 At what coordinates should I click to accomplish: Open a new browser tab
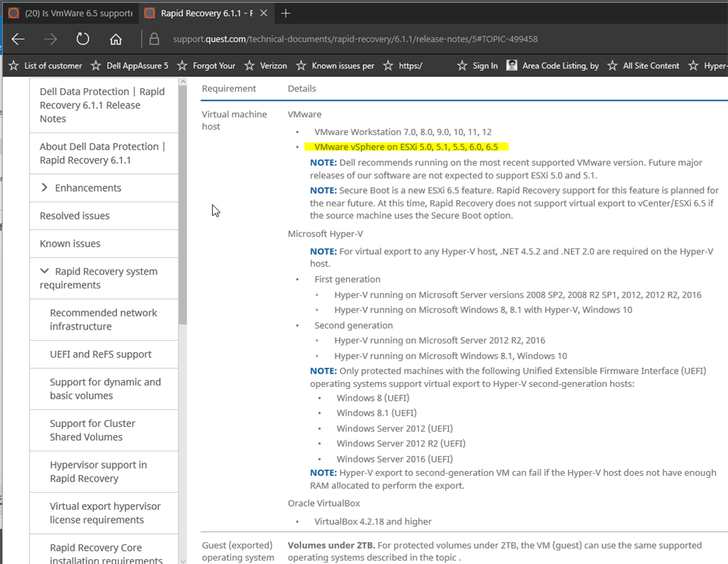coord(286,13)
